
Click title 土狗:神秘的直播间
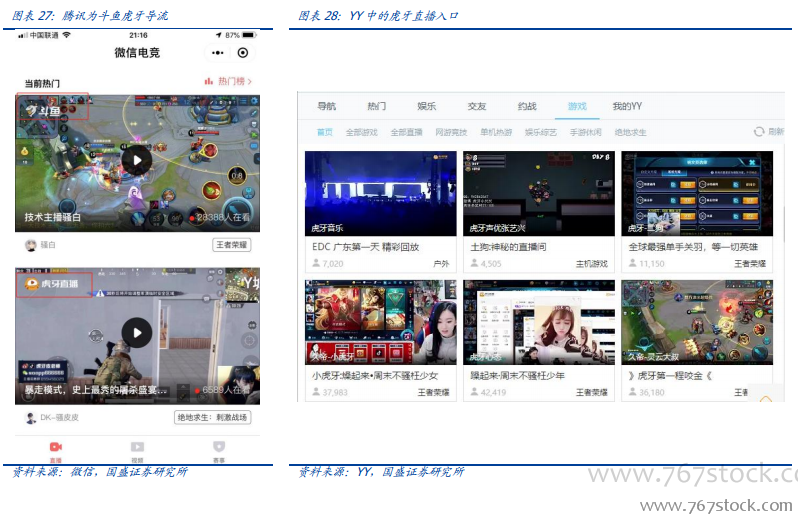[x=508, y=247]
